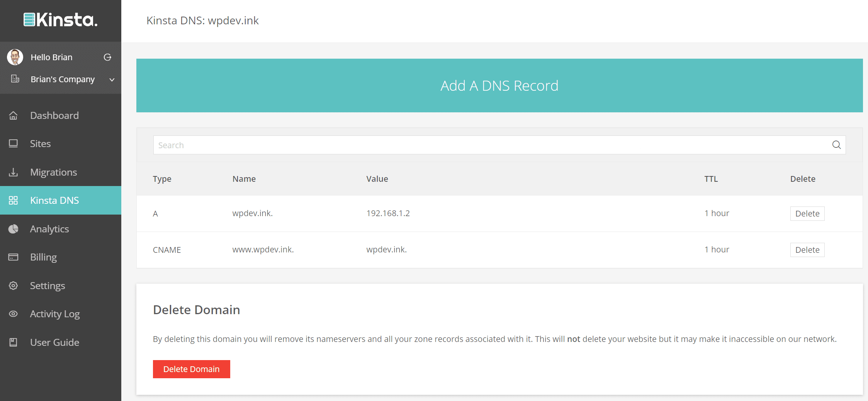868x401 pixels.
Task: Delete the CNAME record for www.wpdev.ink
Action: tap(807, 250)
